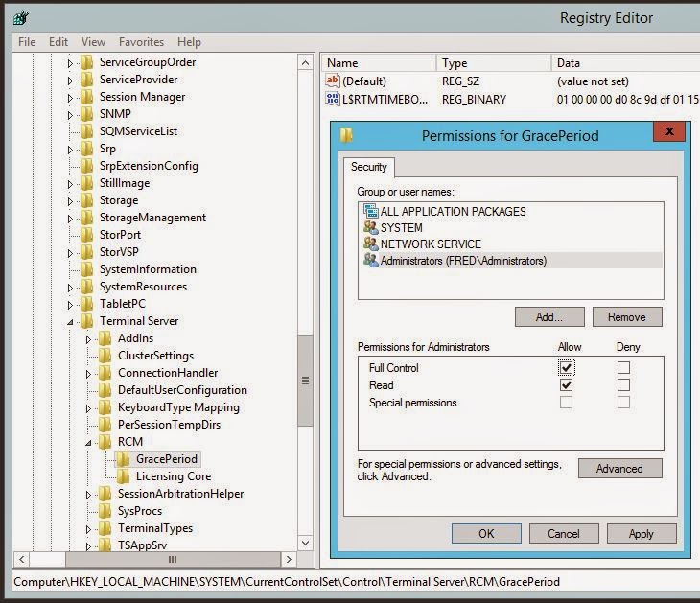Screen dimensions: 700x603
Task: Click the SystemInformation folder icon
Action: point(86,269)
